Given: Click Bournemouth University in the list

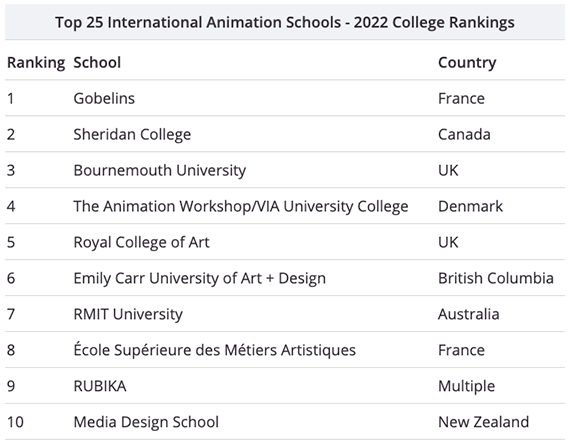Looking at the screenshot, I should [160, 171].
